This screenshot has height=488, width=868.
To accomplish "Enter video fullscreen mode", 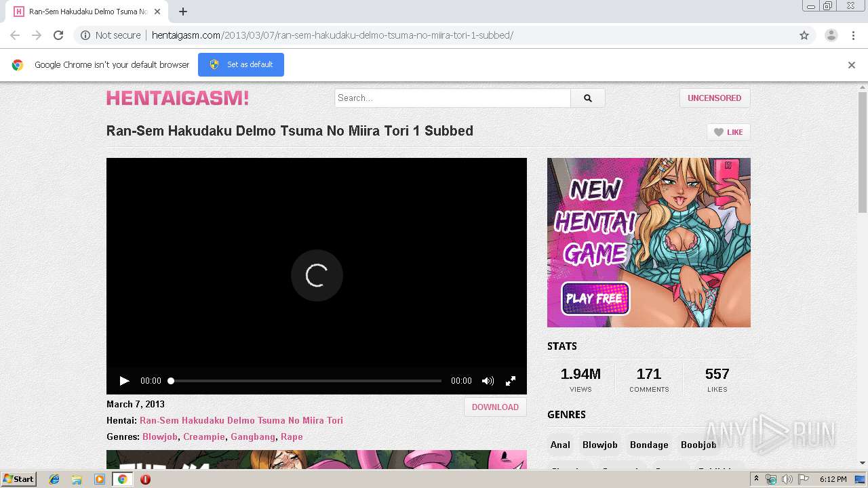I will 511,381.
